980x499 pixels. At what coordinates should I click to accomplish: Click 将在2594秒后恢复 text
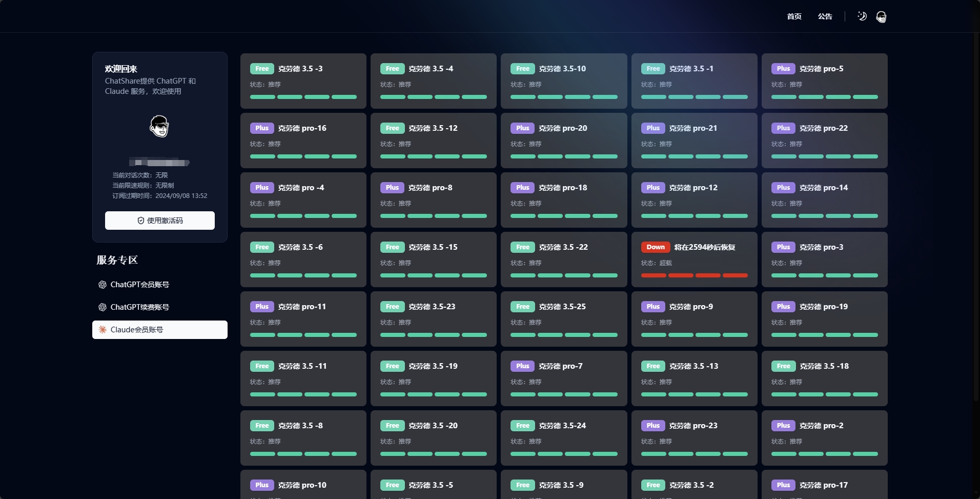click(705, 247)
